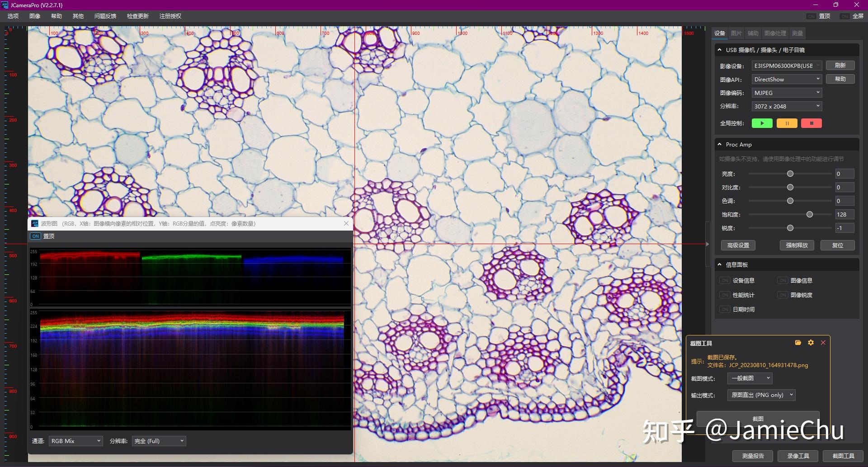
Task: Click the orange pause global control button
Action: (787, 123)
